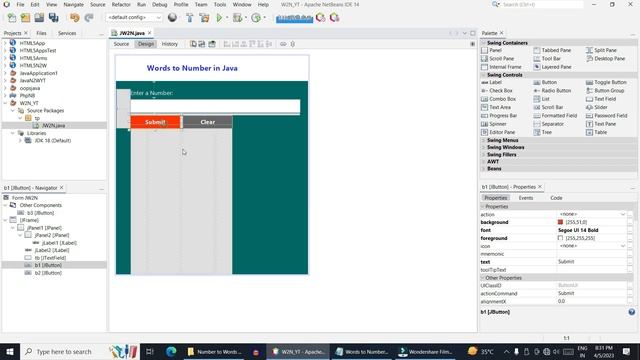This screenshot has height=360, width=640.
Task: Switch to the Source view tab
Action: click(x=121, y=44)
